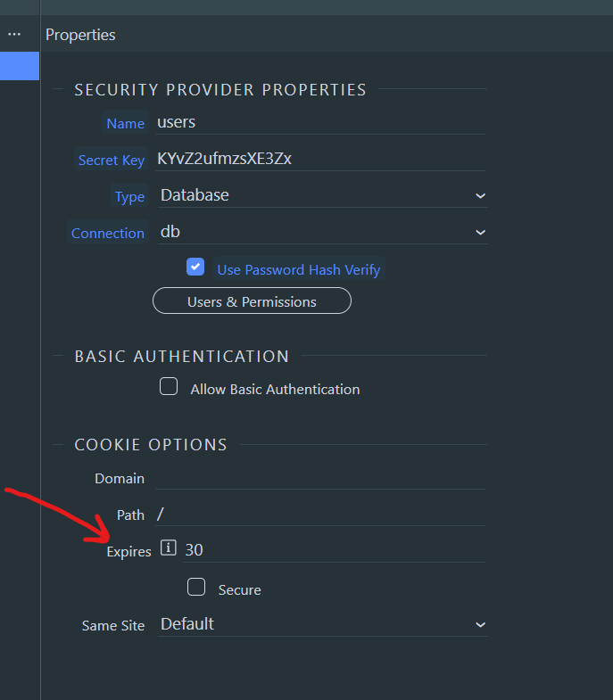
Task: Click the Name field containing users
Action: click(320, 123)
